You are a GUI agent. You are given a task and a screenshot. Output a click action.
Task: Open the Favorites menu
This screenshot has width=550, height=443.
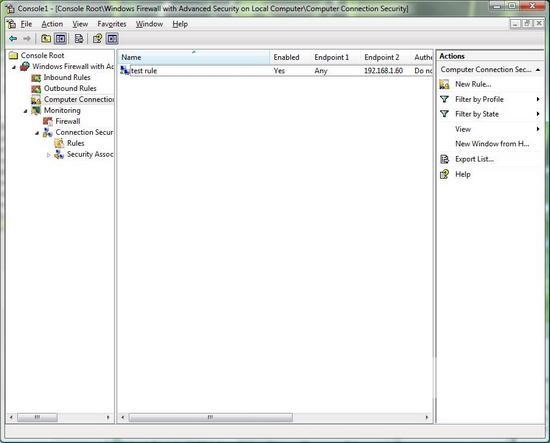click(112, 24)
